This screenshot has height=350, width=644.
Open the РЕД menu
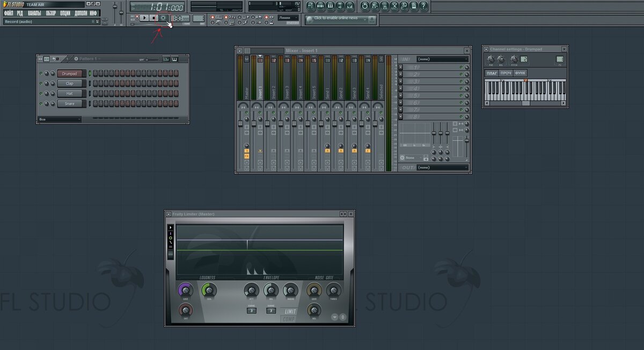pyautogui.click(x=20, y=13)
